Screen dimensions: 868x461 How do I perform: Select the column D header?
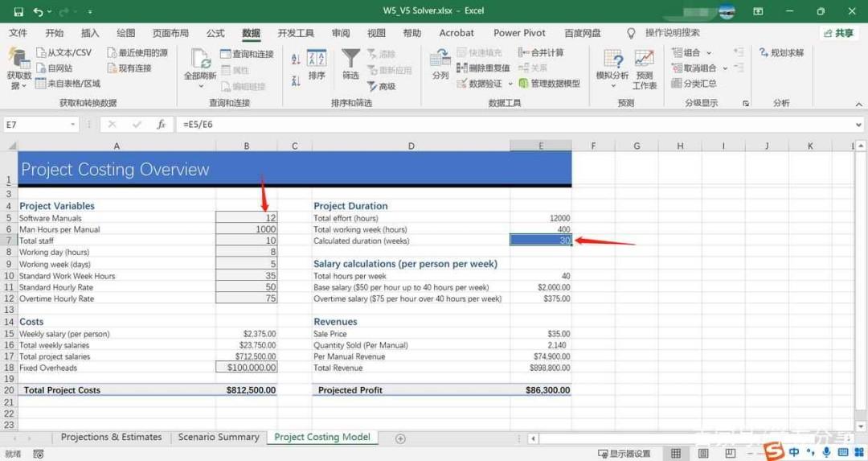coord(411,146)
